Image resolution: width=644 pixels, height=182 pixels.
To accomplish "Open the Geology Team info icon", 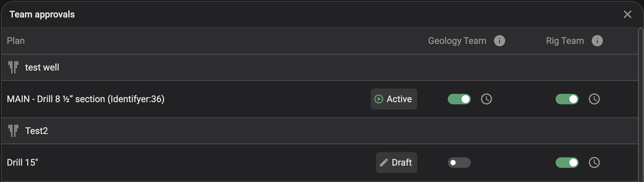I will click(499, 41).
